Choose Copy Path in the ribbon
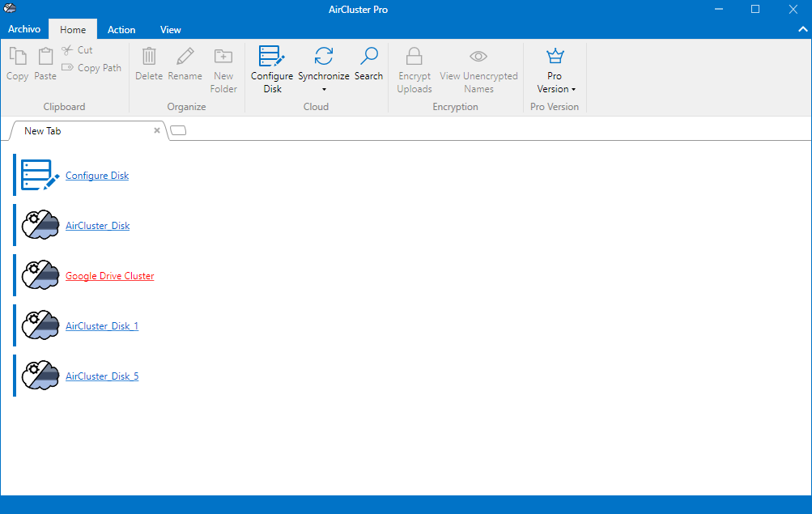The height and width of the screenshot is (514, 812). [x=91, y=68]
